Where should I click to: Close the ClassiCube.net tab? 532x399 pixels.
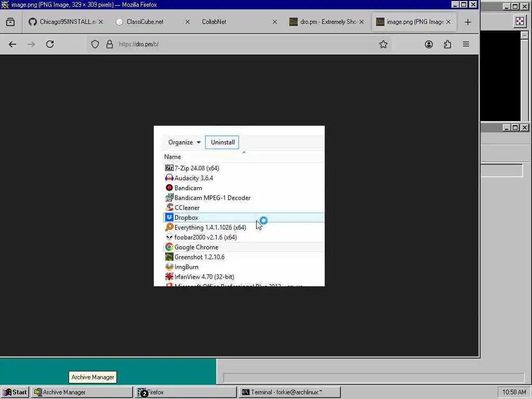point(187,22)
